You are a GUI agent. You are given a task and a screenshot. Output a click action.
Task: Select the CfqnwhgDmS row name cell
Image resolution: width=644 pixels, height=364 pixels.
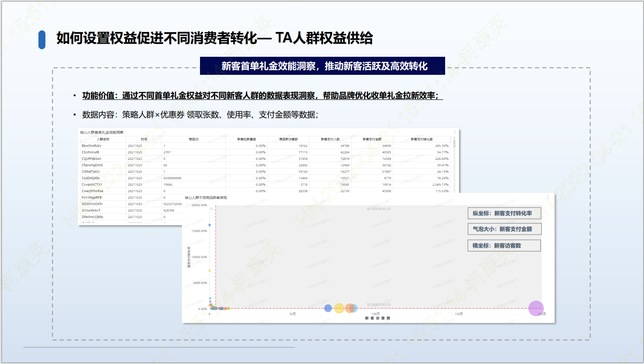92,165
